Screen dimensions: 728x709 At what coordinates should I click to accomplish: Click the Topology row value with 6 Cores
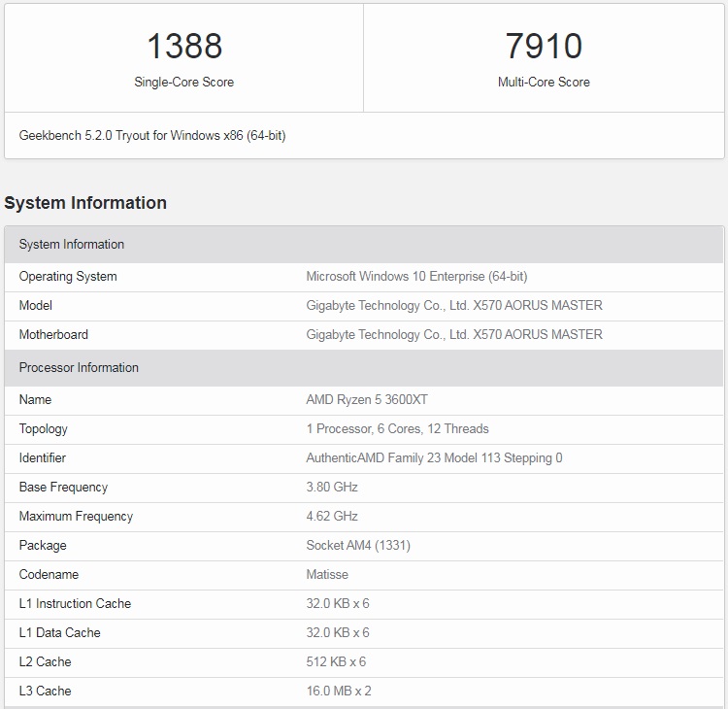coord(397,429)
